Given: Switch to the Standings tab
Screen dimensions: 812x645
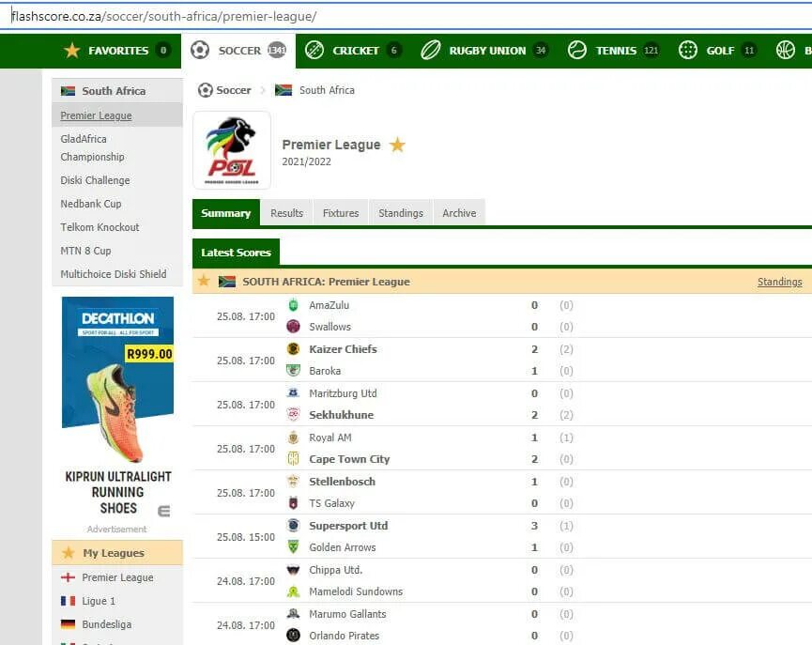Looking at the screenshot, I should pos(401,213).
